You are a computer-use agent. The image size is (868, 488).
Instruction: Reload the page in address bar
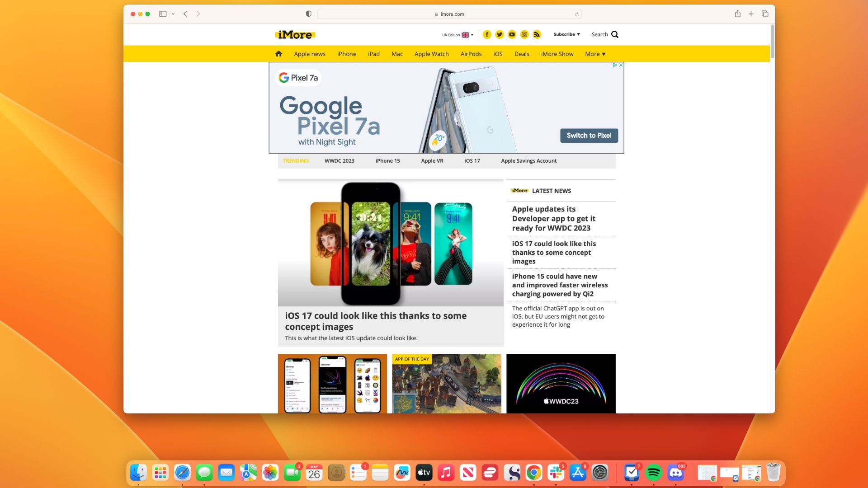coord(577,14)
